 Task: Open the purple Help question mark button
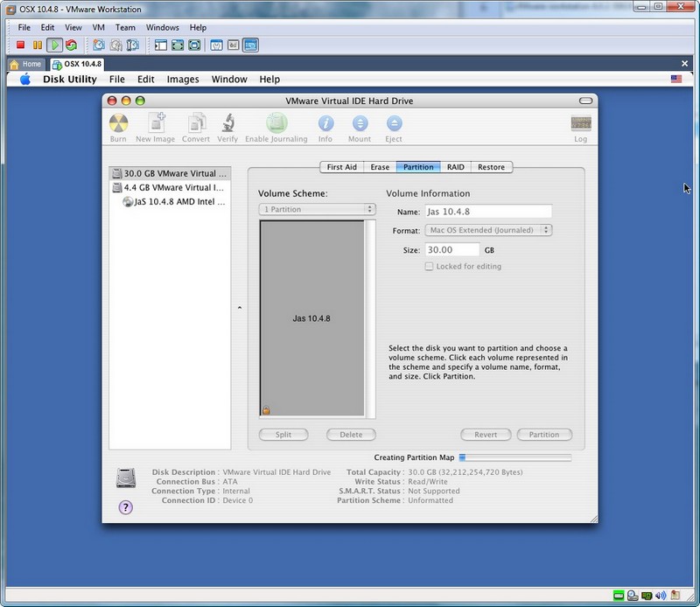[x=126, y=507]
